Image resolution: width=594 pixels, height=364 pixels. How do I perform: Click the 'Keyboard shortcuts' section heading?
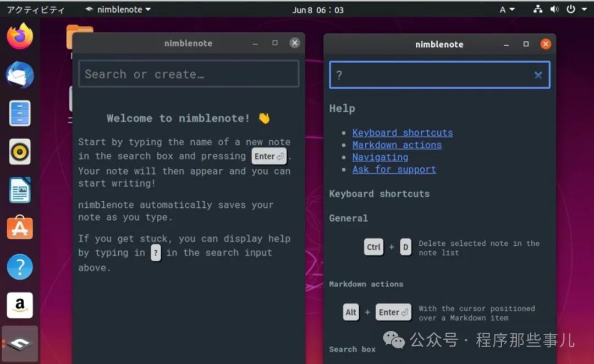379,194
